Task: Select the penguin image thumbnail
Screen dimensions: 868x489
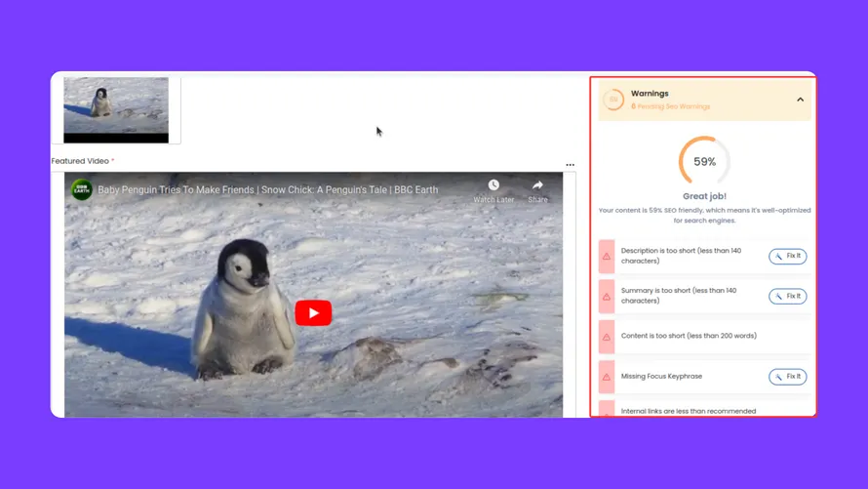Action: 116,107
